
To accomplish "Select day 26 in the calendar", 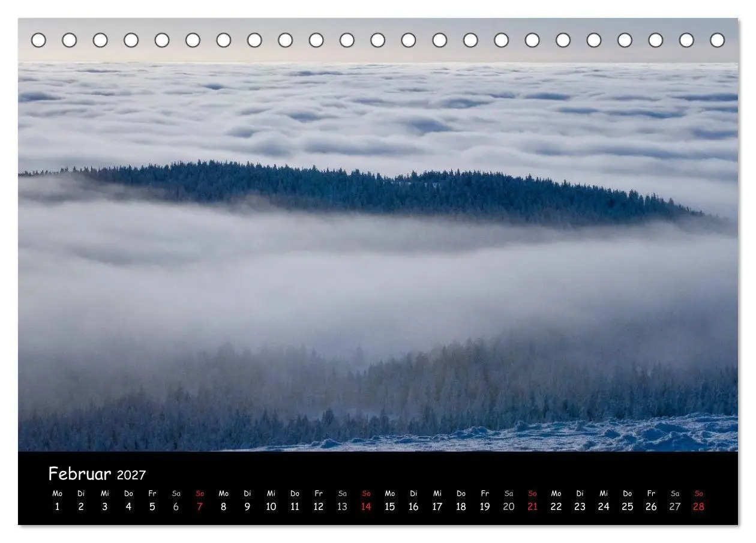I will [x=651, y=506].
